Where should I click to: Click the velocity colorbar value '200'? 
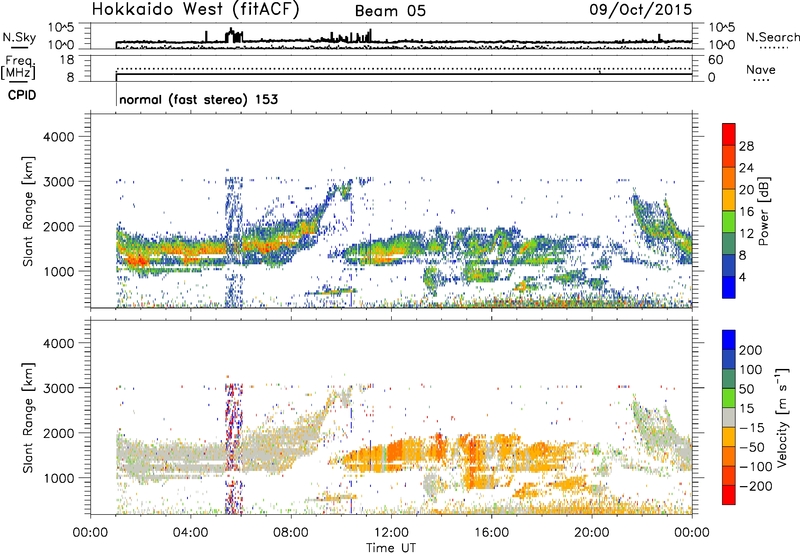(x=751, y=350)
